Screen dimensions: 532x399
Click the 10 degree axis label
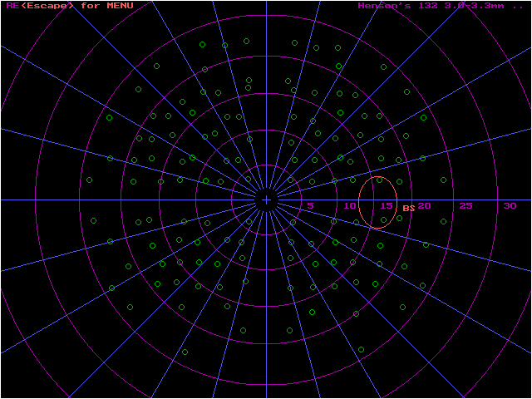coord(350,206)
